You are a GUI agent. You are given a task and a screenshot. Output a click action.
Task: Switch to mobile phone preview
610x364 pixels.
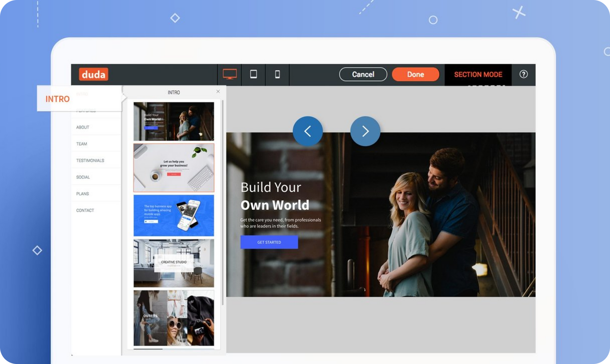(277, 74)
